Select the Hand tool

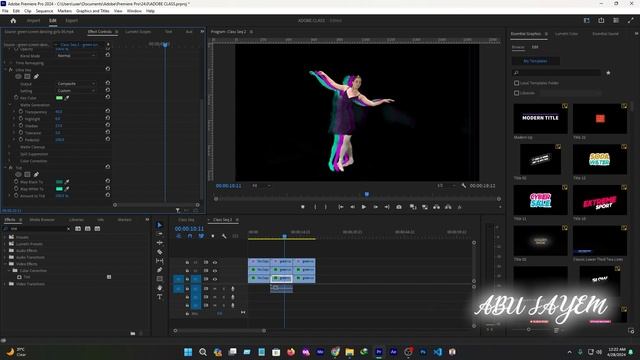(160, 288)
